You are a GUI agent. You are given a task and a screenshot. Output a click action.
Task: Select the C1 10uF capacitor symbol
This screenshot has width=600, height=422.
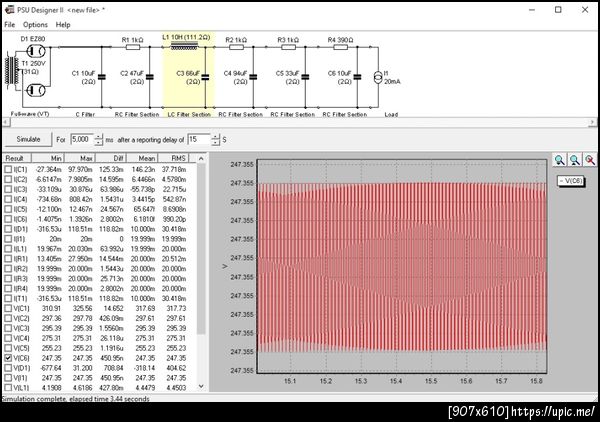pos(101,77)
